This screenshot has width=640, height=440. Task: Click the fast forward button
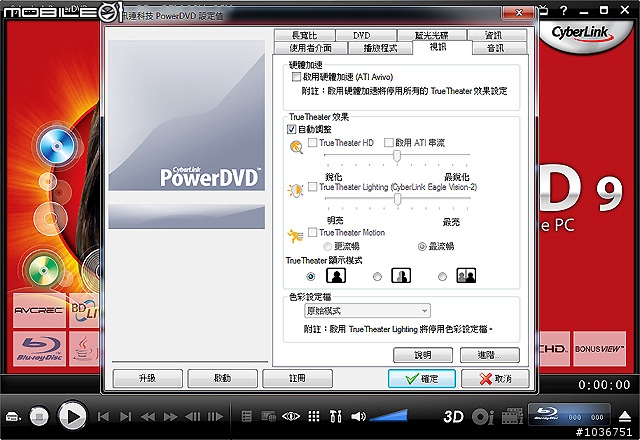[170, 417]
